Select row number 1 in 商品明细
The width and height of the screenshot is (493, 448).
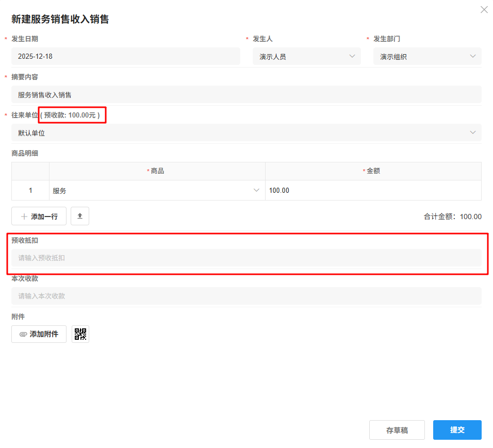pyautogui.click(x=30, y=190)
